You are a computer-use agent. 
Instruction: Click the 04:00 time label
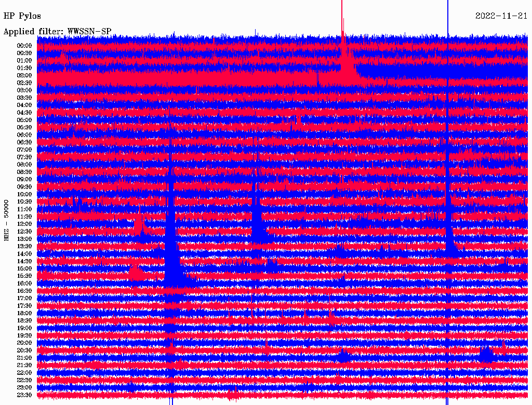(x=24, y=105)
